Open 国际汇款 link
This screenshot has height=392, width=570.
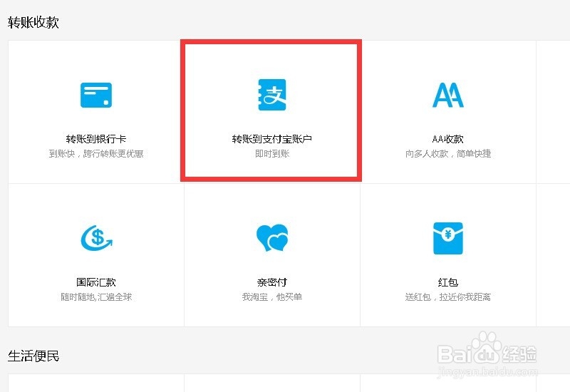tap(96, 282)
